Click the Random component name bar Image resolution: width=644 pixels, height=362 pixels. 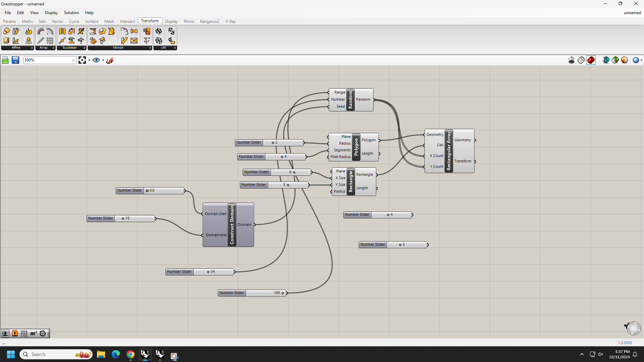point(350,100)
